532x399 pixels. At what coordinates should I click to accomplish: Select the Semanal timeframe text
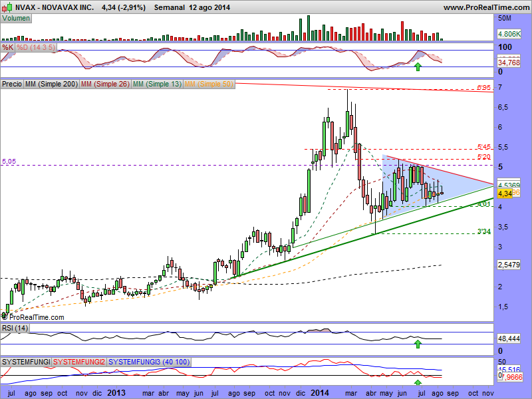click(170, 7)
